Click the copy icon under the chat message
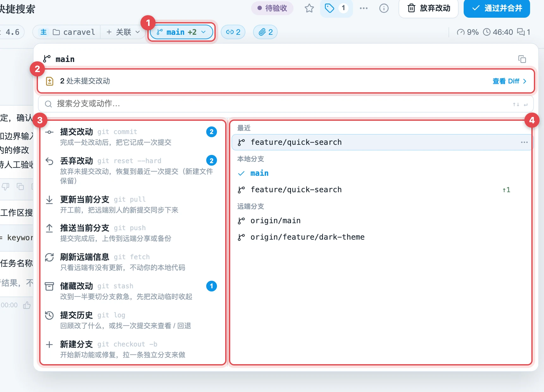Viewport: 544px width, 392px height. [20, 187]
